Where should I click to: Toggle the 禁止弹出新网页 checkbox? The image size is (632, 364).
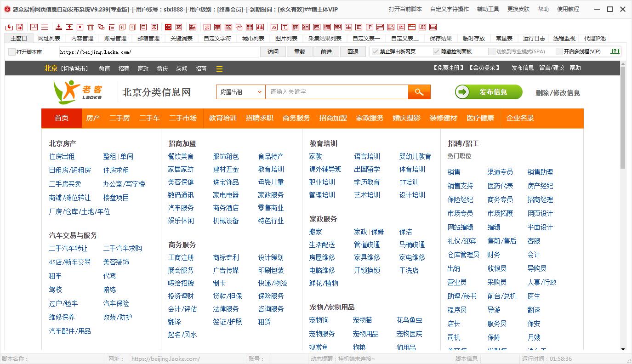point(375,51)
